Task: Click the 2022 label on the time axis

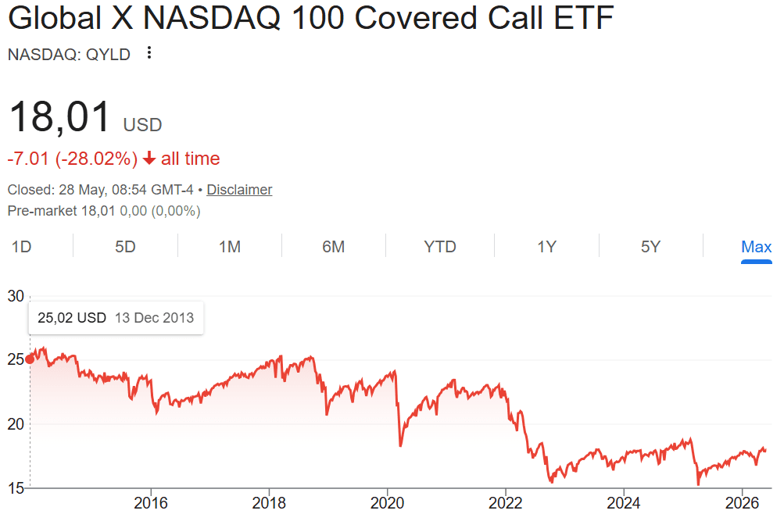Action: [x=506, y=503]
